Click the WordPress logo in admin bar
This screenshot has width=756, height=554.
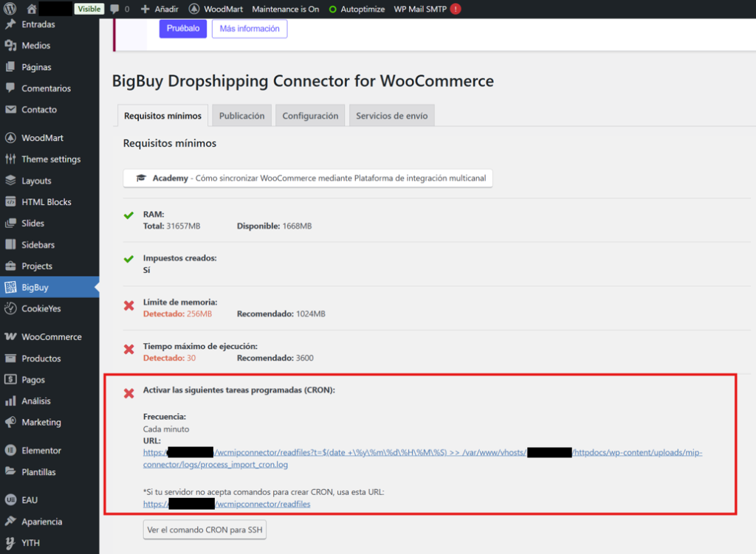click(x=10, y=9)
